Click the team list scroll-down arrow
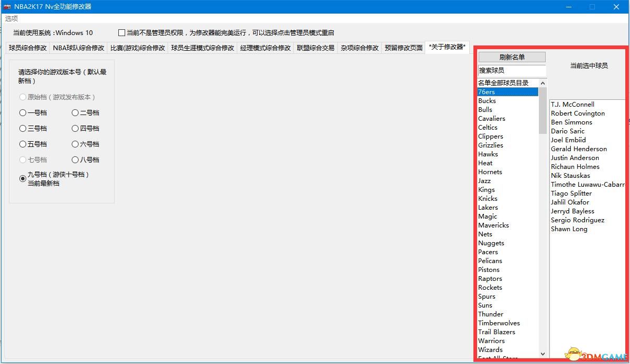Viewport: 630px width, 364px height. pyautogui.click(x=543, y=354)
